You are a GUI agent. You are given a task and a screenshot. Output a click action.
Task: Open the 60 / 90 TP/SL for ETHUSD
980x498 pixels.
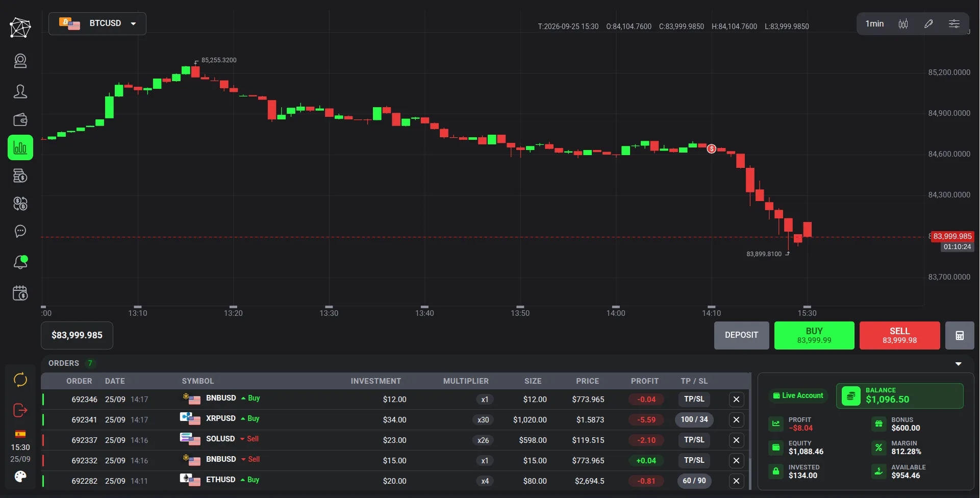(694, 481)
